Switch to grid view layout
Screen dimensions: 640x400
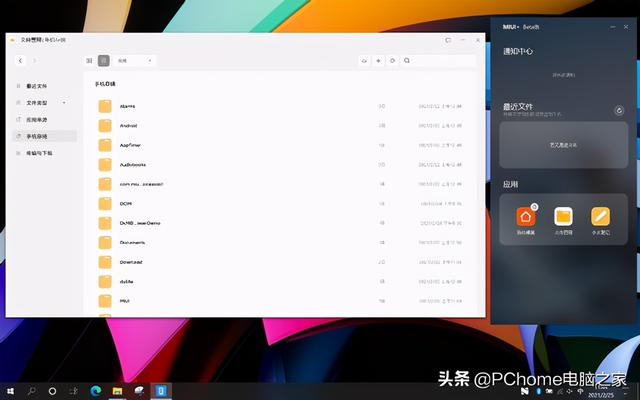pos(89,61)
